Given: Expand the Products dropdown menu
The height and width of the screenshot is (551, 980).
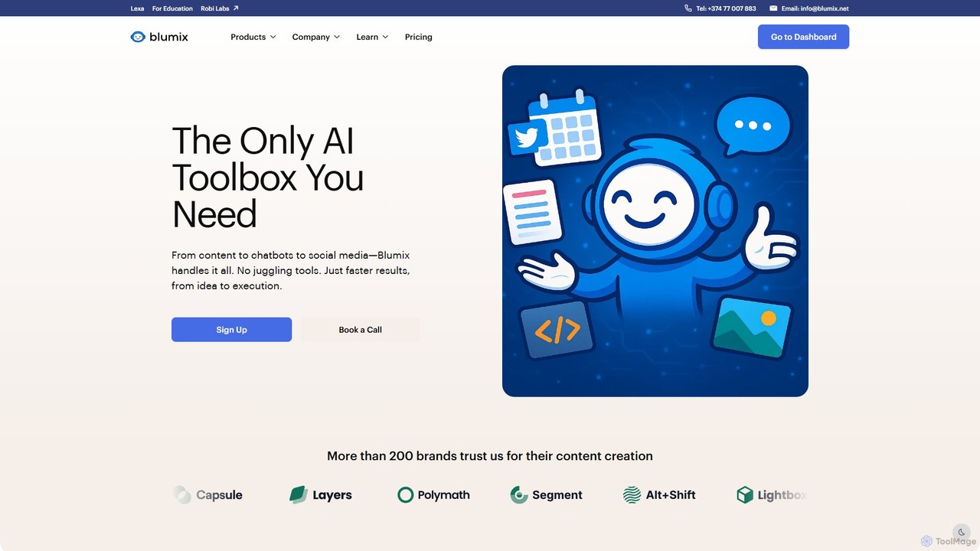Looking at the screenshot, I should coord(253,37).
